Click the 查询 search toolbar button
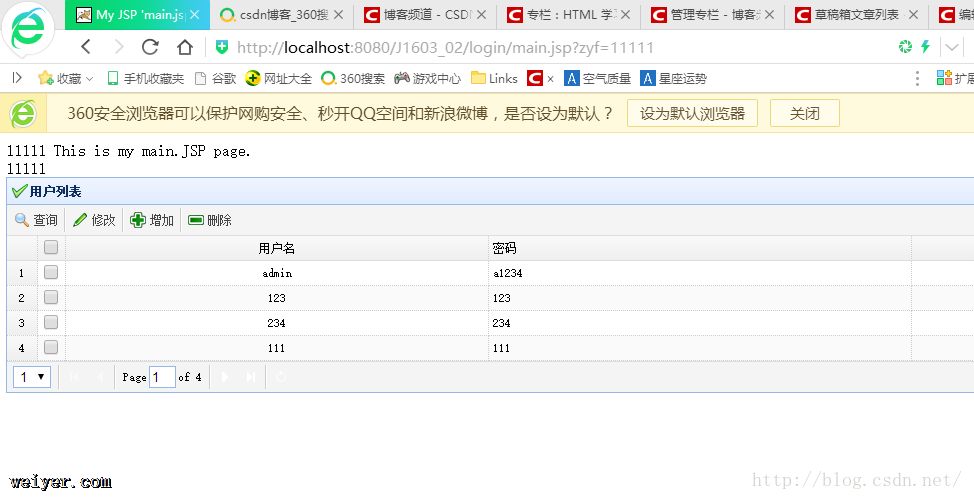Image resolution: width=974 pixels, height=500 pixels. click(36, 220)
